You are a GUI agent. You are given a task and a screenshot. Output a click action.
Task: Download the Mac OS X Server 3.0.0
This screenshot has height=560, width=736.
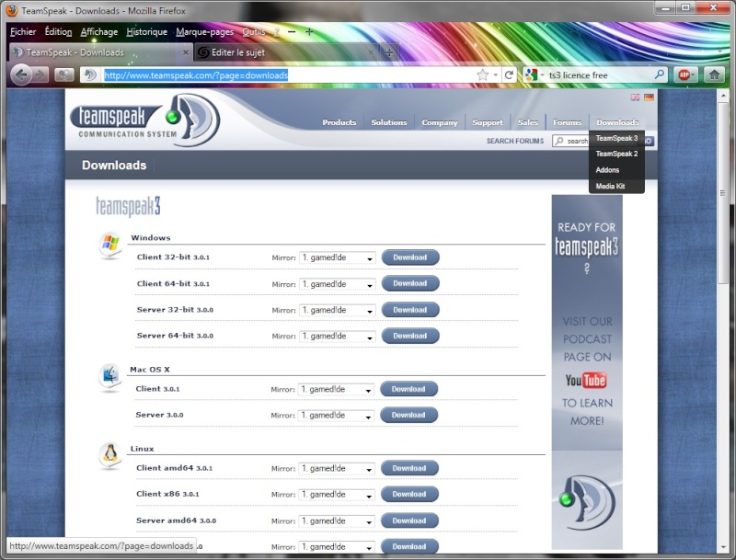pos(408,415)
